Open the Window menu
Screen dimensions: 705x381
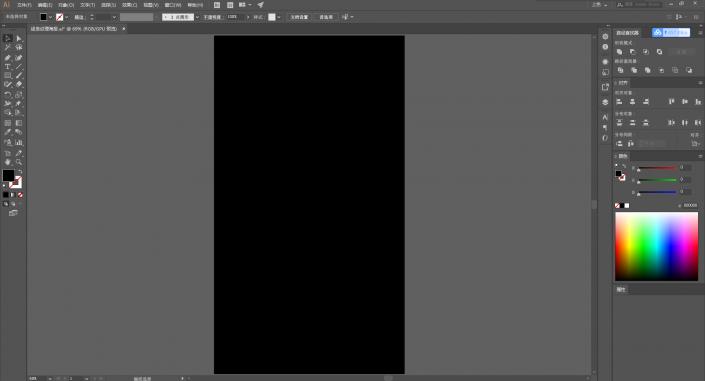coord(173,5)
